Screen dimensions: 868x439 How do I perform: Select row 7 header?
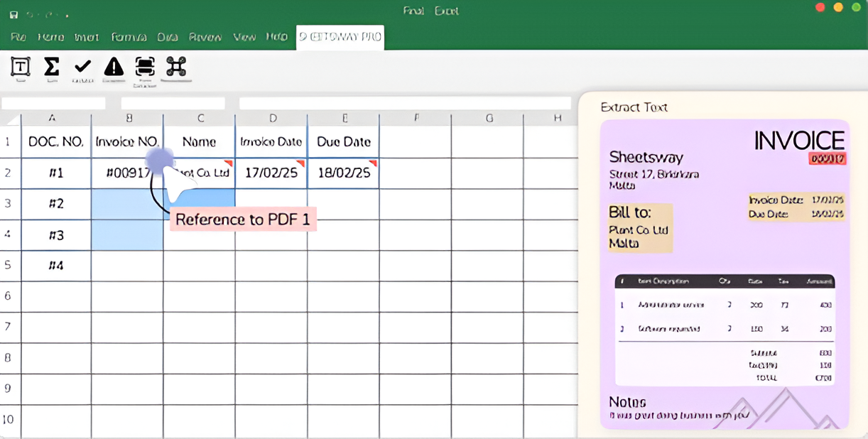click(x=9, y=326)
